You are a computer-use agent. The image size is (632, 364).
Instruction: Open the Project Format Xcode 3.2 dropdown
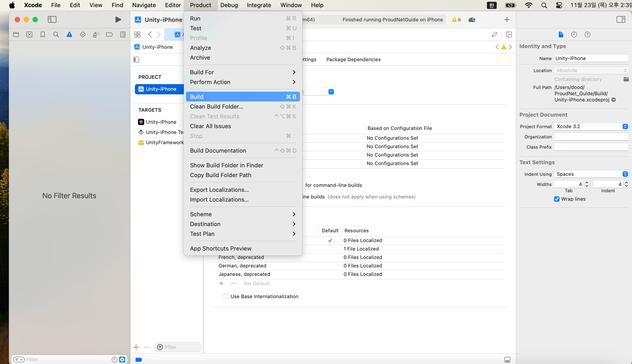pyautogui.click(x=591, y=126)
